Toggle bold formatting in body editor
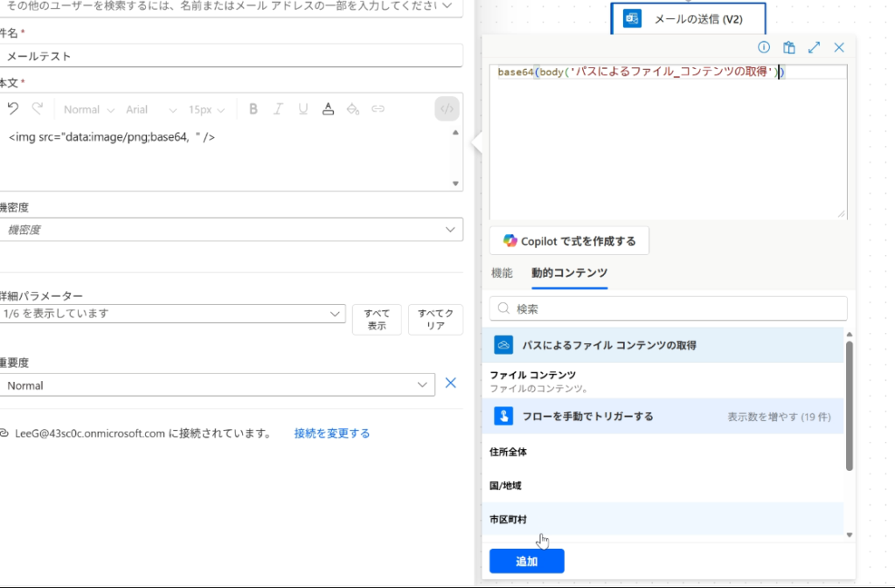 [x=253, y=109]
